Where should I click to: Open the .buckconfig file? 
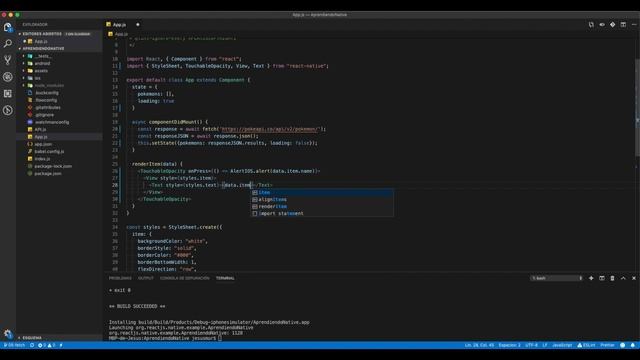pos(46,93)
